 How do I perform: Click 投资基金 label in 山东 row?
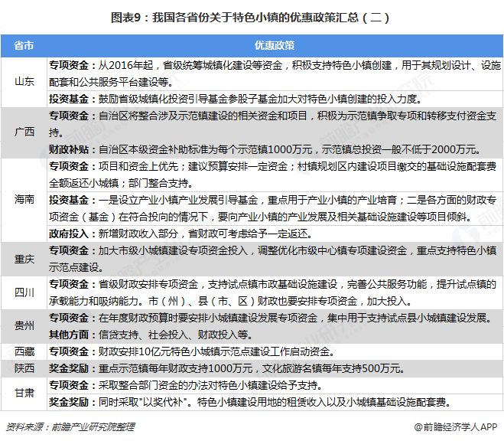(69, 99)
